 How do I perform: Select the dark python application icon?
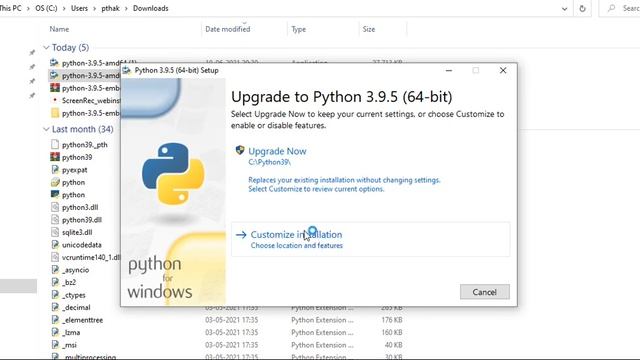coord(55,194)
